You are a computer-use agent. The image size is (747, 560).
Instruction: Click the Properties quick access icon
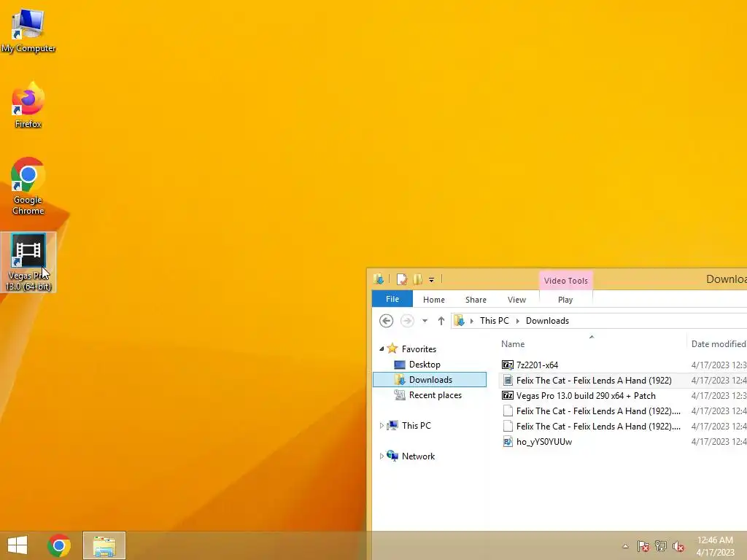point(402,279)
